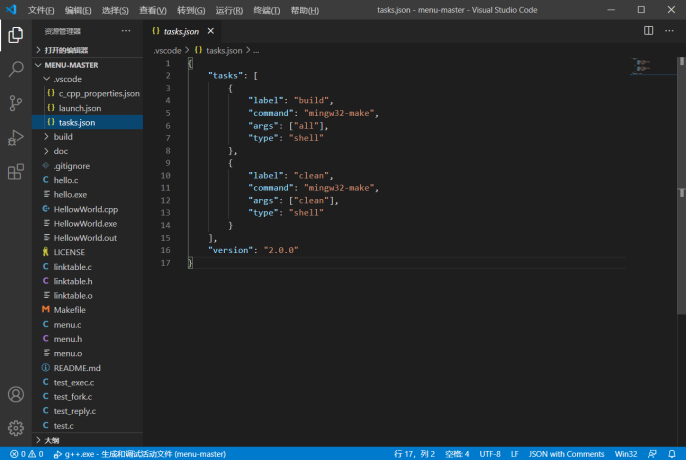
Task: Expand the doc folder
Action: [88, 151]
